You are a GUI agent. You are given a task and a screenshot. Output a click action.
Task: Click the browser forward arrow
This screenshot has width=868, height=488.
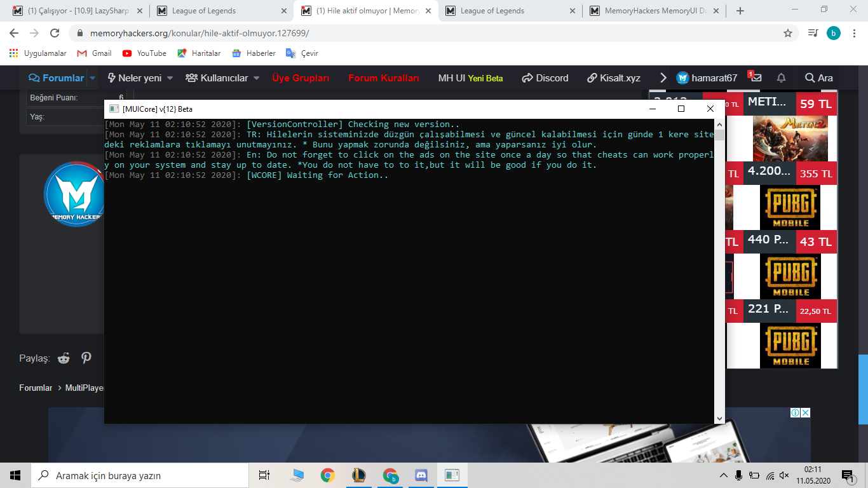(x=34, y=33)
